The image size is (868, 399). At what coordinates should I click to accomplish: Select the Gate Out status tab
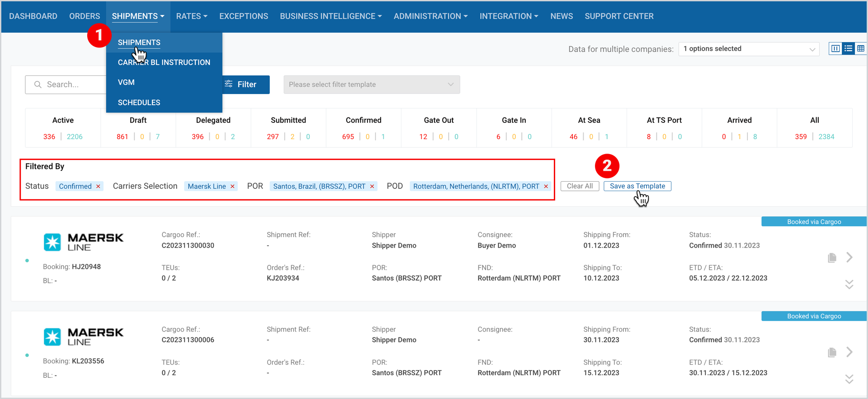[439, 128]
